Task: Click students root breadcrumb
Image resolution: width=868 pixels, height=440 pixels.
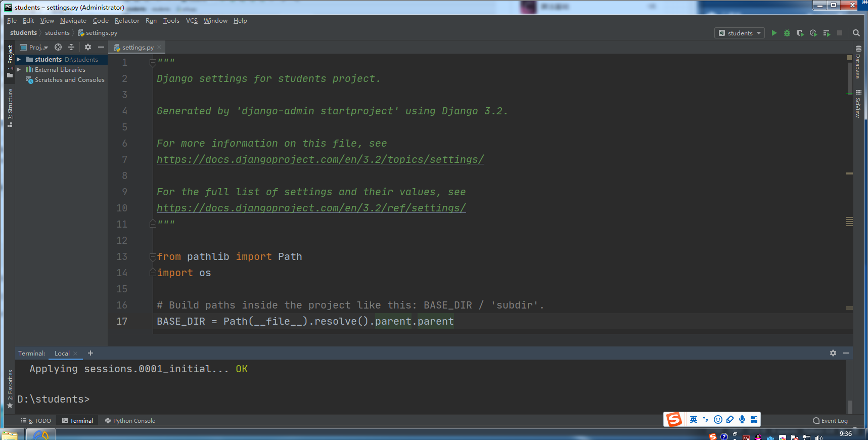Action: (x=23, y=33)
